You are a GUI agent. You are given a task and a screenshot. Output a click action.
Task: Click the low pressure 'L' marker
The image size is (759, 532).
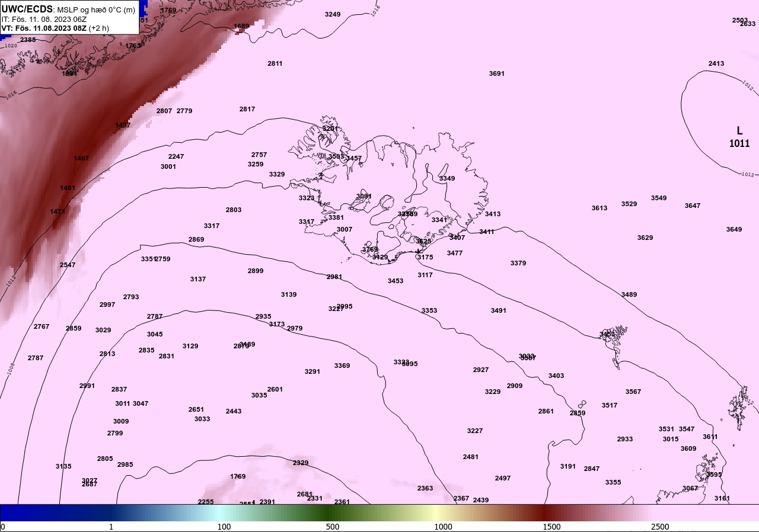point(739,130)
